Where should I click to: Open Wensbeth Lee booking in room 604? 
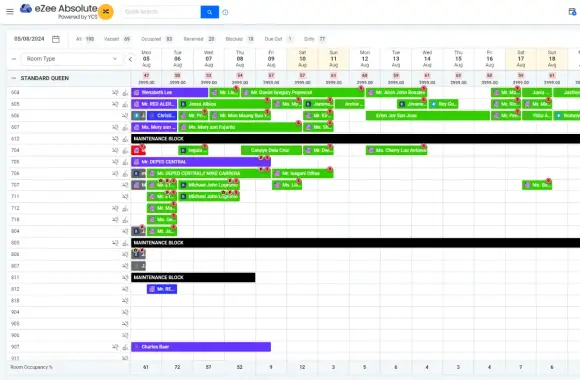coord(169,93)
